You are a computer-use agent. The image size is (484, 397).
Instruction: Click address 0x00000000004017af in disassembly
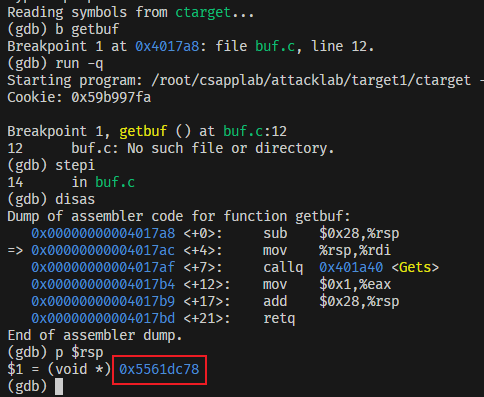point(103,267)
